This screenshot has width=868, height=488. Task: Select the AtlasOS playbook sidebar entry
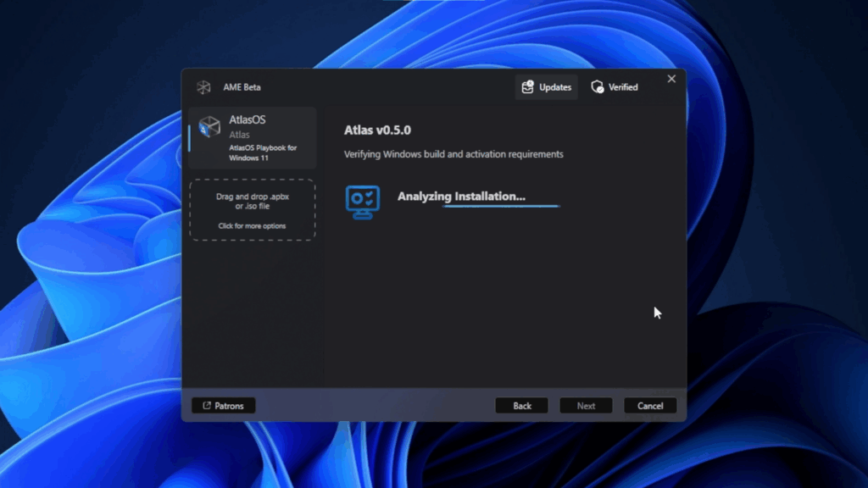253,138
